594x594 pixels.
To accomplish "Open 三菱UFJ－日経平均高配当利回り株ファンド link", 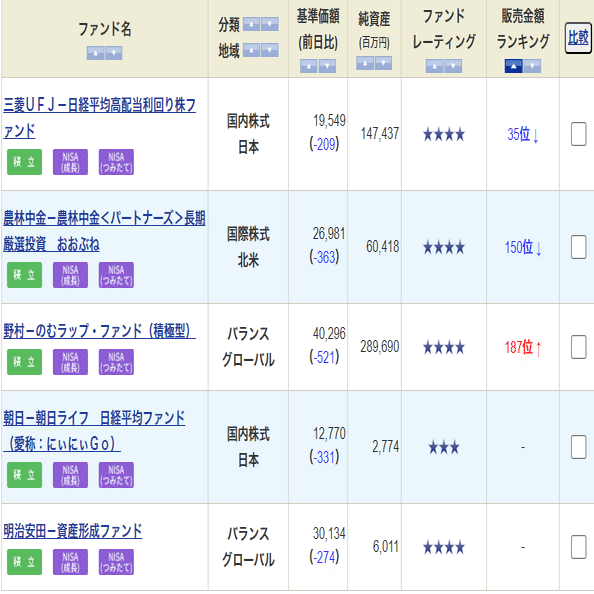I will tap(100, 118).
